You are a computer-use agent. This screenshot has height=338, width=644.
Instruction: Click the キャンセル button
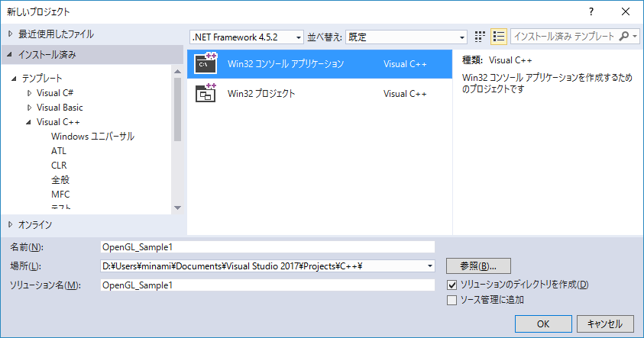(x=605, y=324)
